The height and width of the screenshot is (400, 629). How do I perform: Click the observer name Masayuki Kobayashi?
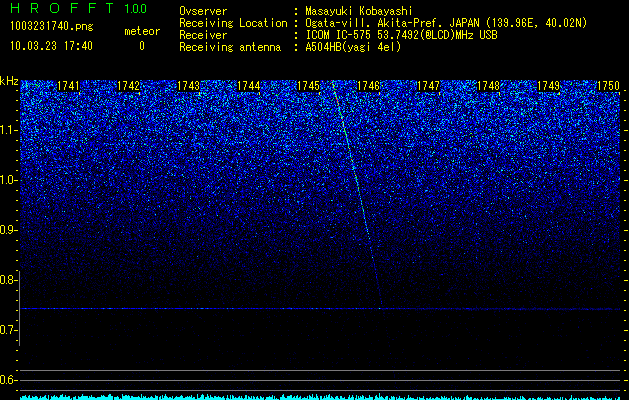point(359,11)
